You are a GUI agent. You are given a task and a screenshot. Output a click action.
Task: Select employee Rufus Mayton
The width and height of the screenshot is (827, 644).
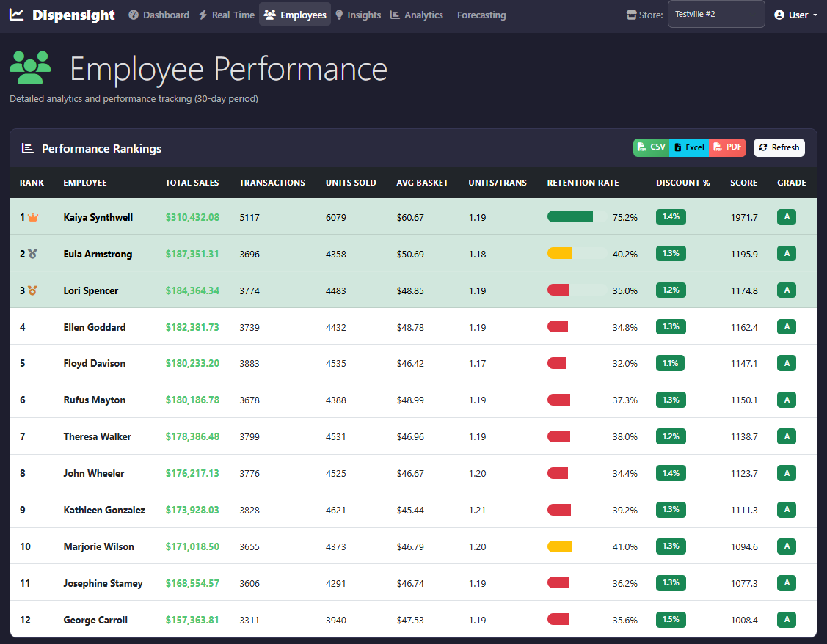click(95, 400)
